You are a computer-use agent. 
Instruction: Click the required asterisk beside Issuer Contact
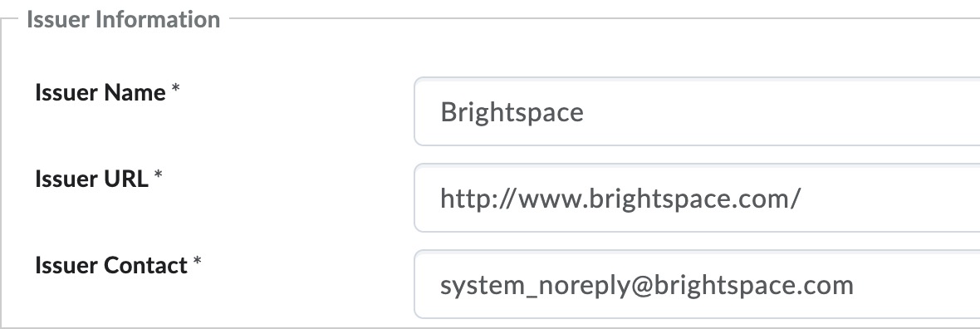point(197,262)
